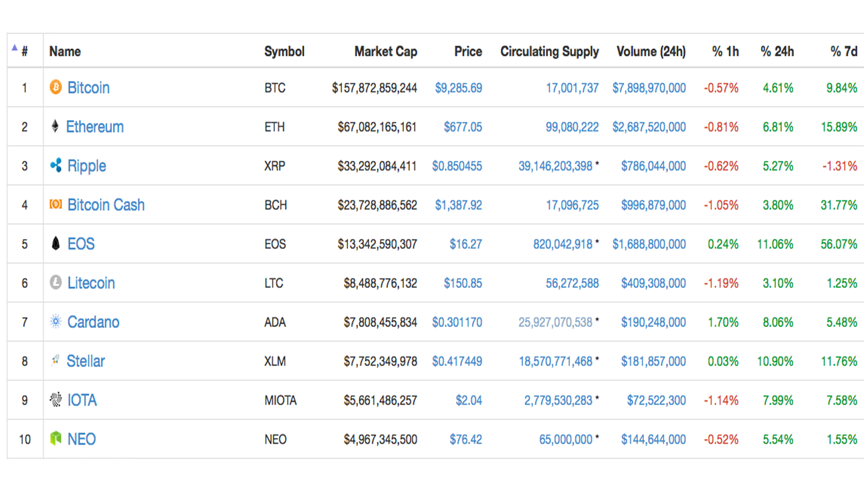Select Litecoin market cap $8,488,776,132
This screenshot has width=868, height=496.
[380, 283]
